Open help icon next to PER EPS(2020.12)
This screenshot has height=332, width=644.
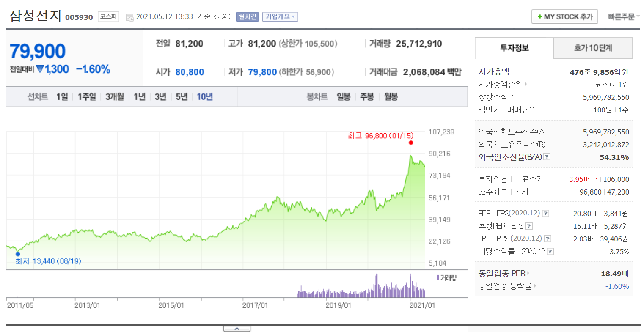click(x=546, y=213)
